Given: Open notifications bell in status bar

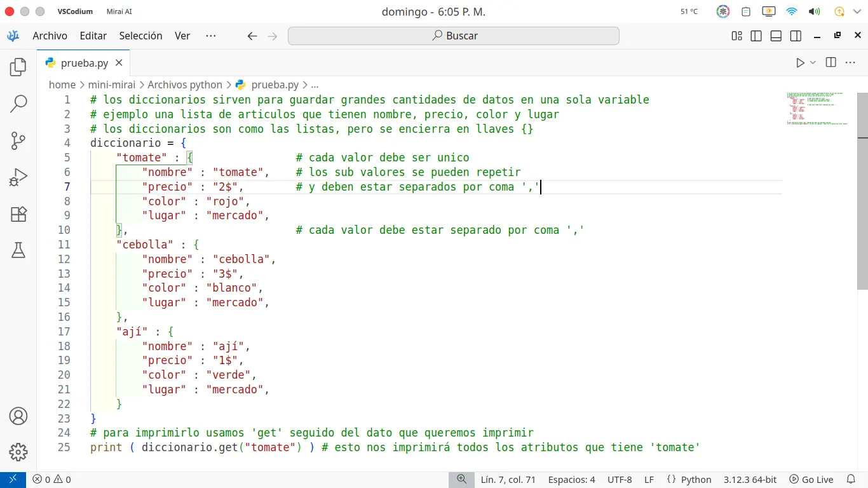Looking at the screenshot, I should tap(851, 480).
